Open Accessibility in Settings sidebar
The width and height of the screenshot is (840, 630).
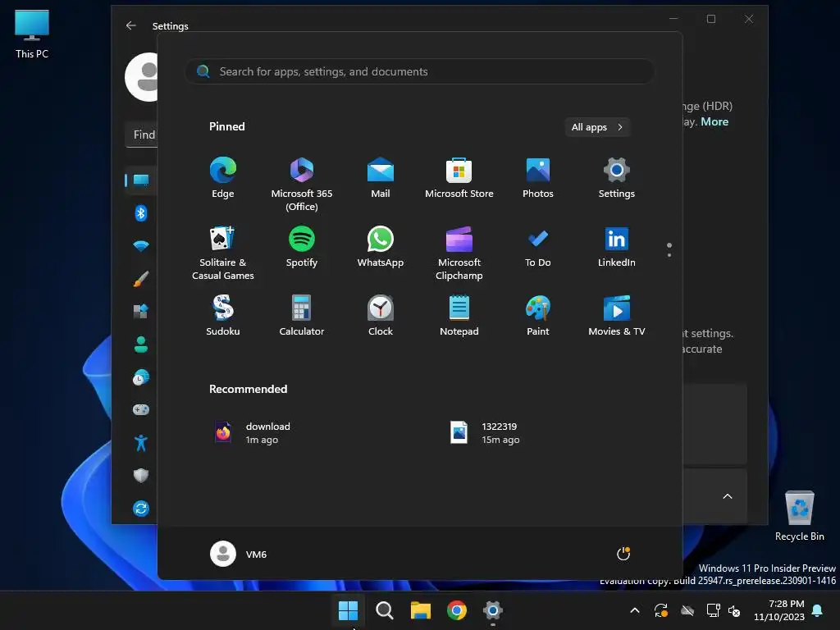141,442
